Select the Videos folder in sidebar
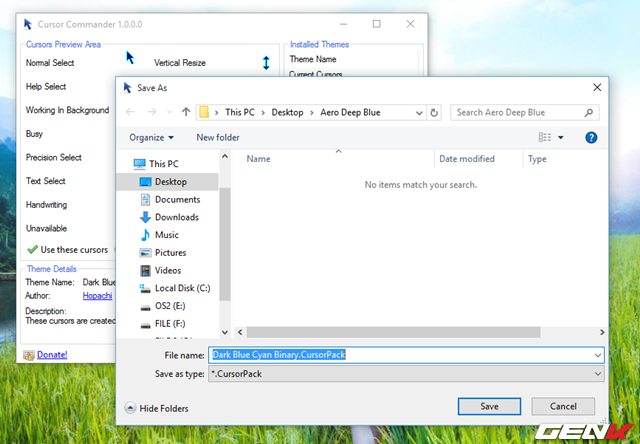640x444 pixels. 168,270
